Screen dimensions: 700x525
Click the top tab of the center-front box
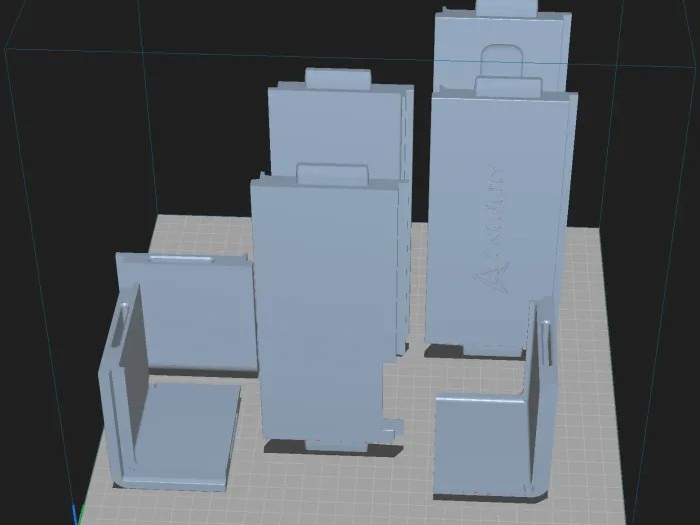pyautogui.click(x=333, y=174)
